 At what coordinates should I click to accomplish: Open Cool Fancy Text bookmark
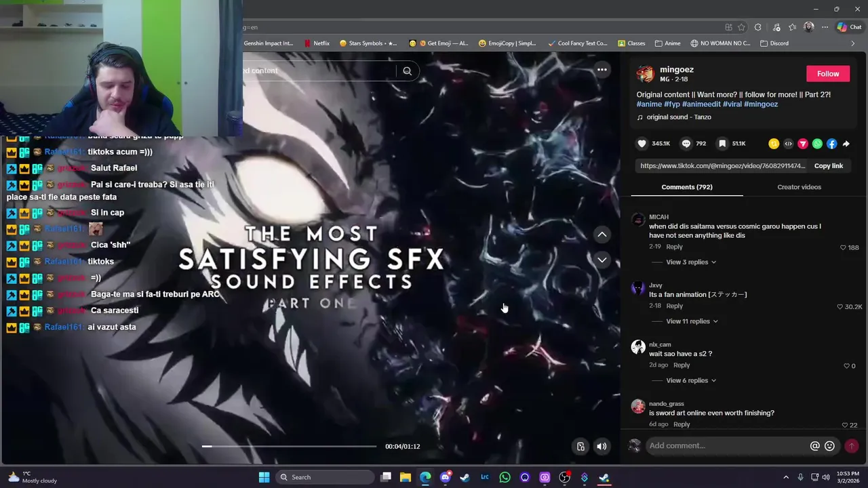tap(577, 43)
